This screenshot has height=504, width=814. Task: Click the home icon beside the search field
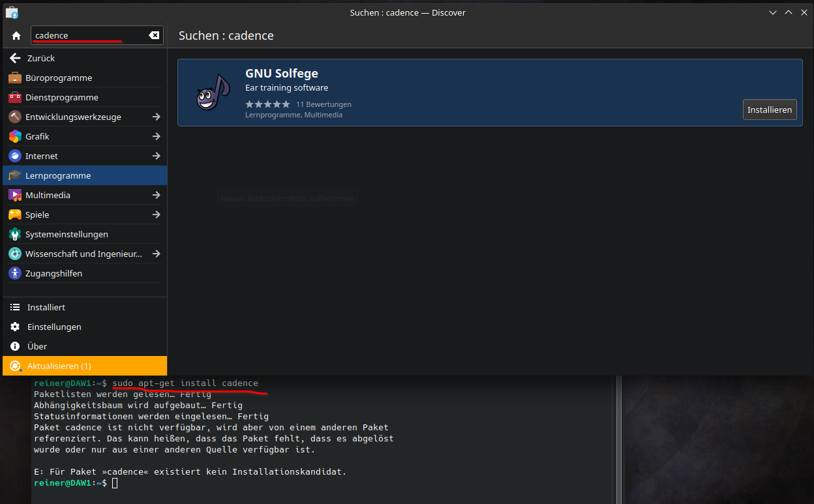click(16, 36)
